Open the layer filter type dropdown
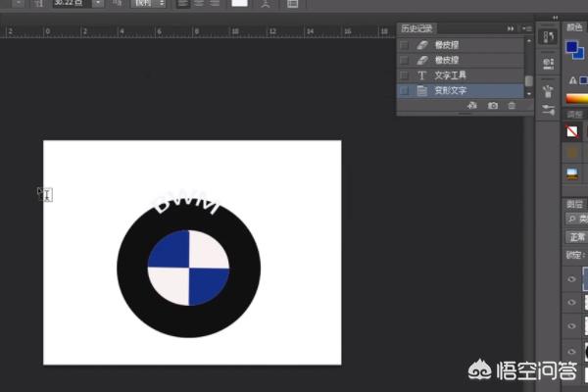This screenshot has width=588, height=392. pyautogui.click(x=577, y=219)
